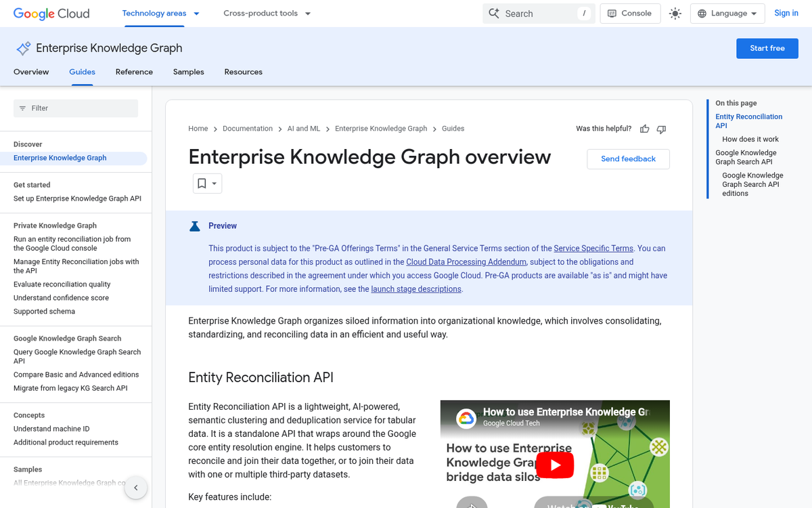Open the bookmark options dropdown arrow

click(x=213, y=183)
